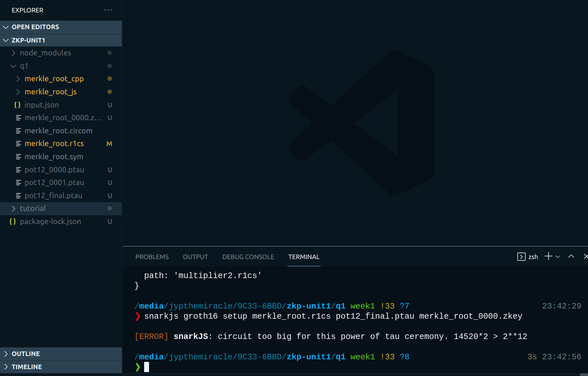Click the [ERROR] snarkJS message line
The image size is (588, 376).
click(331, 337)
